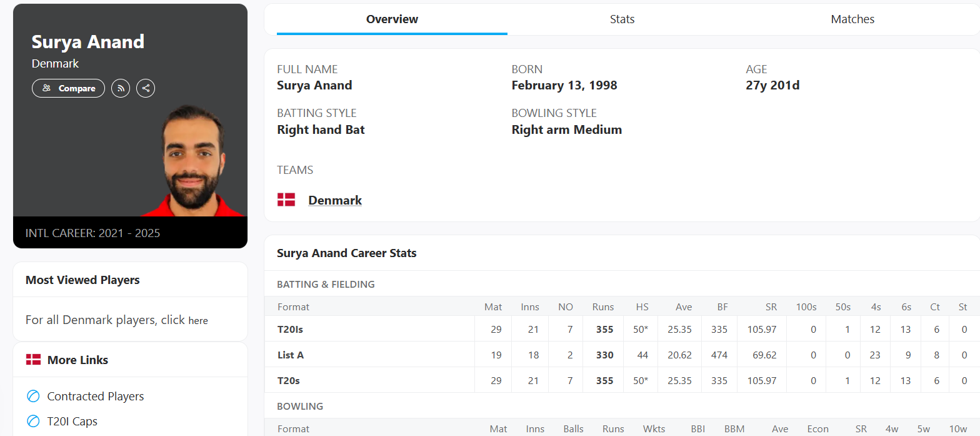Click the "T20Is" format row label in batting
The image size is (980, 436).
pos(290,329)
